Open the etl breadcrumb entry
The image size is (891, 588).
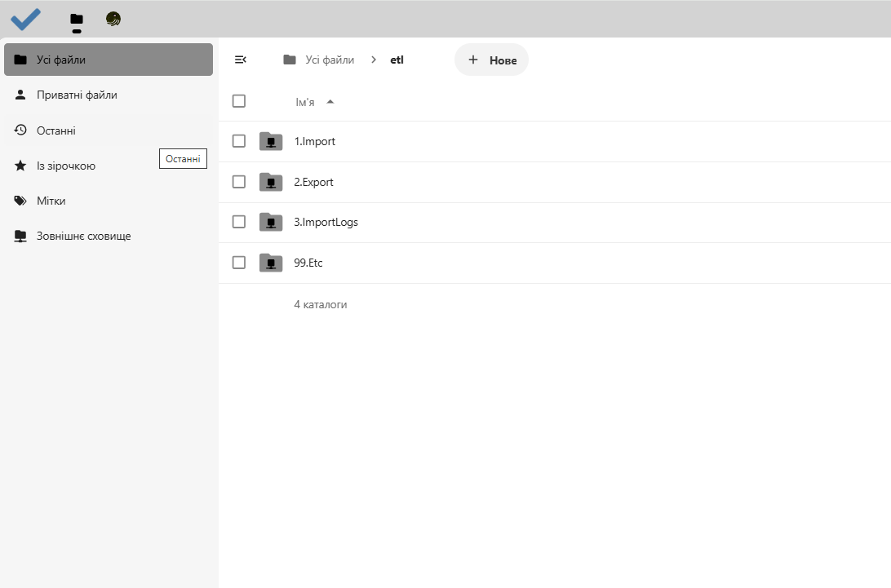tap(397, 59)
